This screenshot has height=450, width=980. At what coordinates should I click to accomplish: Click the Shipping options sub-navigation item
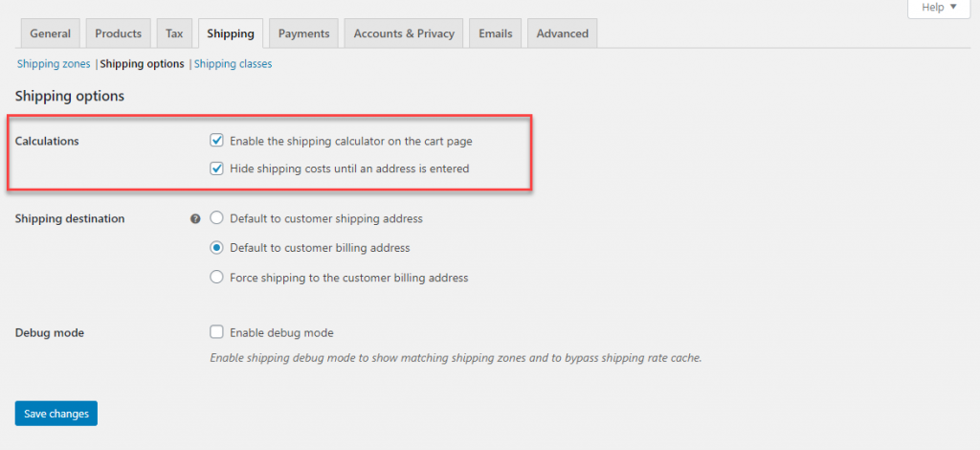(x=143, y=64)
